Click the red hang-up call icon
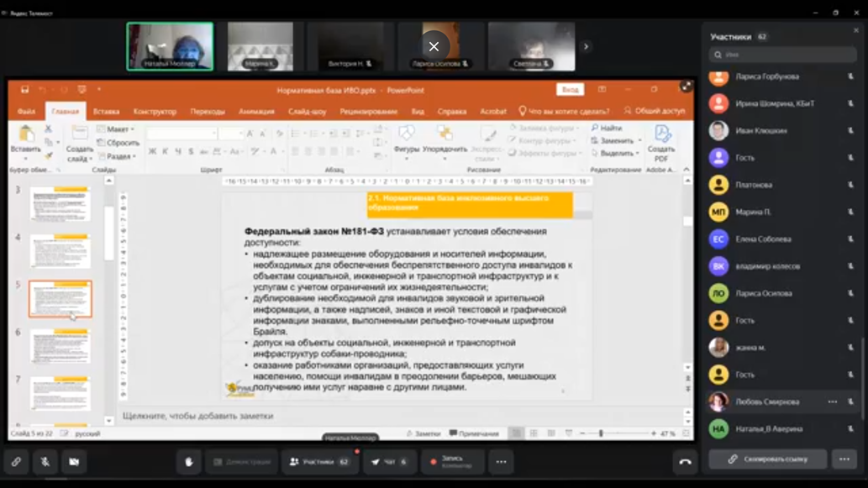 pyautogui.click(x=685, y=462)
